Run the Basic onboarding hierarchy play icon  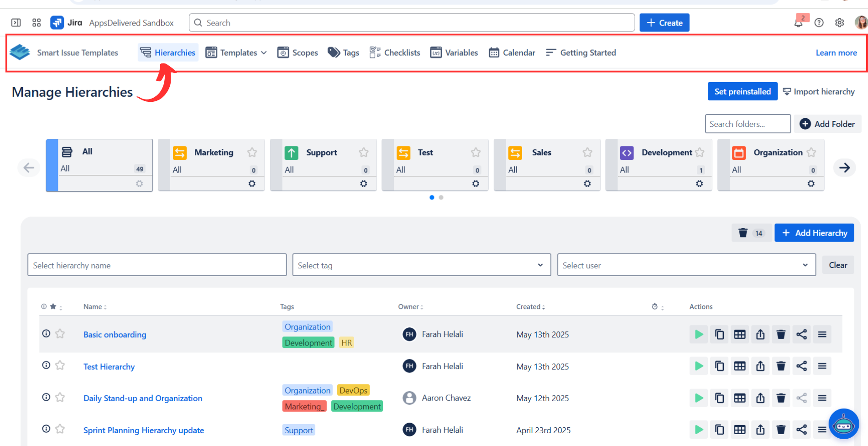point(698,335)
